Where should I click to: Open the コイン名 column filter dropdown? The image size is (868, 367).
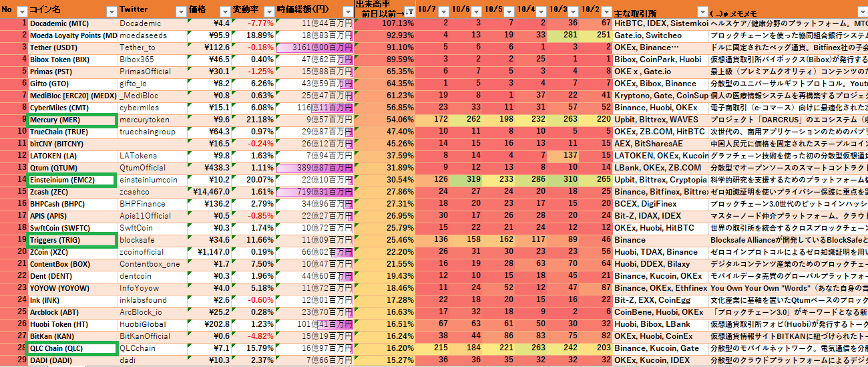[x=111, y=11]
